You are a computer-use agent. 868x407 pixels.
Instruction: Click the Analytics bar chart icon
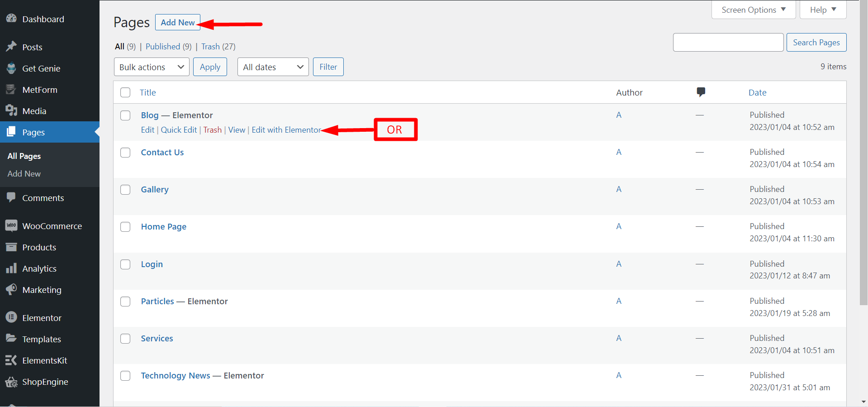pos(11,268)
